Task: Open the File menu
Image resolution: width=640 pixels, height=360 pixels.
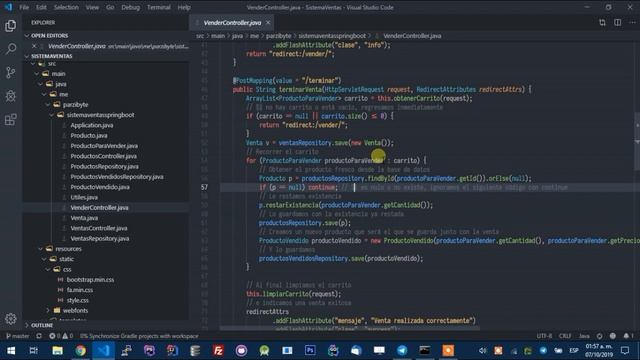Action: 24,7
